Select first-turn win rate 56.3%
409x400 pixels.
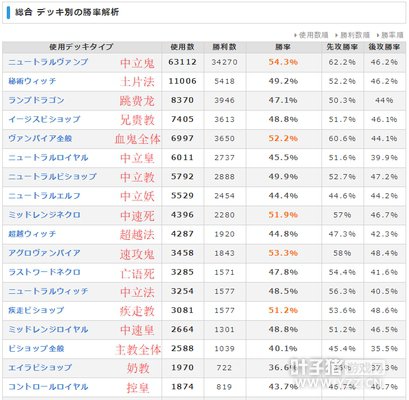point(342,291)
